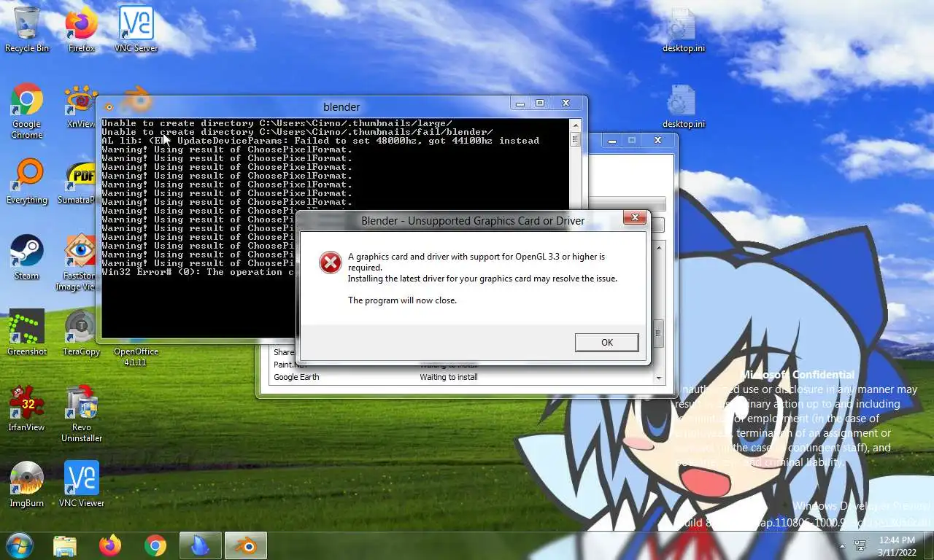Click the console line 'AL lib: UpdateDeviceParams'
Viewport: 934px width, 560px height.
[320, 141]
